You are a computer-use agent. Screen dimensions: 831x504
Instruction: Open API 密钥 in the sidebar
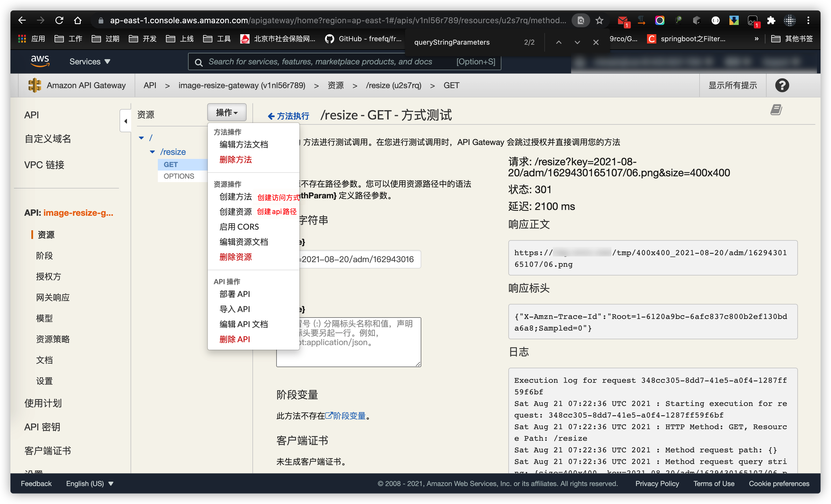(42, 427)
